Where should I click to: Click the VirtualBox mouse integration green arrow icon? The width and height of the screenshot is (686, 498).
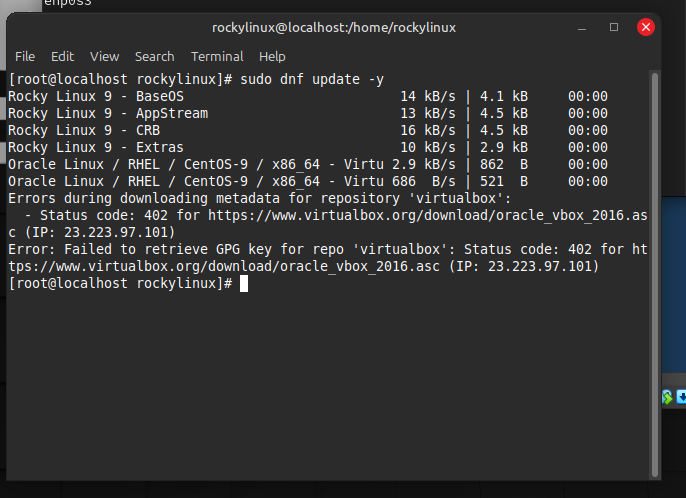pos(667,397)
